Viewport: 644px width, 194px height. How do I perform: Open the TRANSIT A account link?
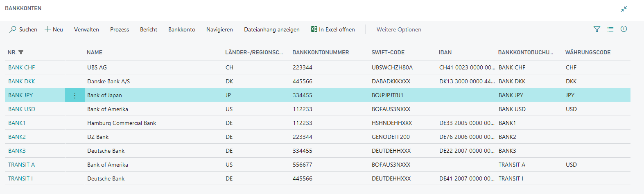[21, 165]
